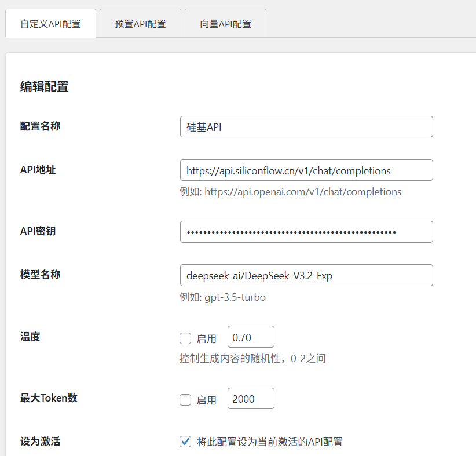
Task: Click the API密钥 field label
Action: click(38, 231)
